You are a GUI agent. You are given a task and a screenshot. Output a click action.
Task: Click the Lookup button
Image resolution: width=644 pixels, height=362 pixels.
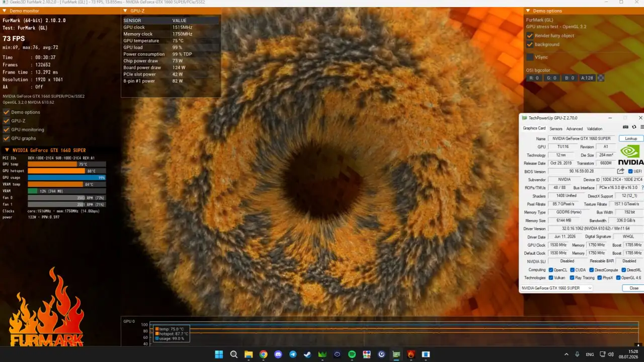(x=631, y=138)
